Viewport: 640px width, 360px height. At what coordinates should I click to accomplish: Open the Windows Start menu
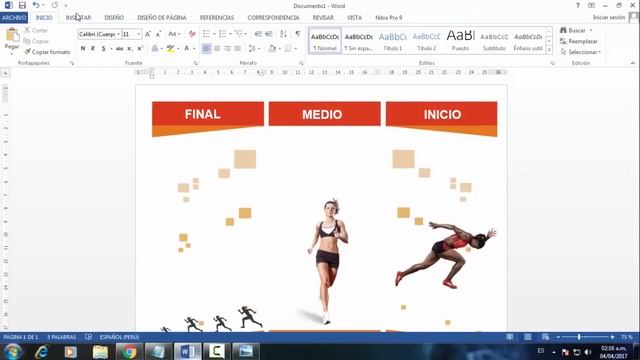pyautogui.click(x=13, y=351)
